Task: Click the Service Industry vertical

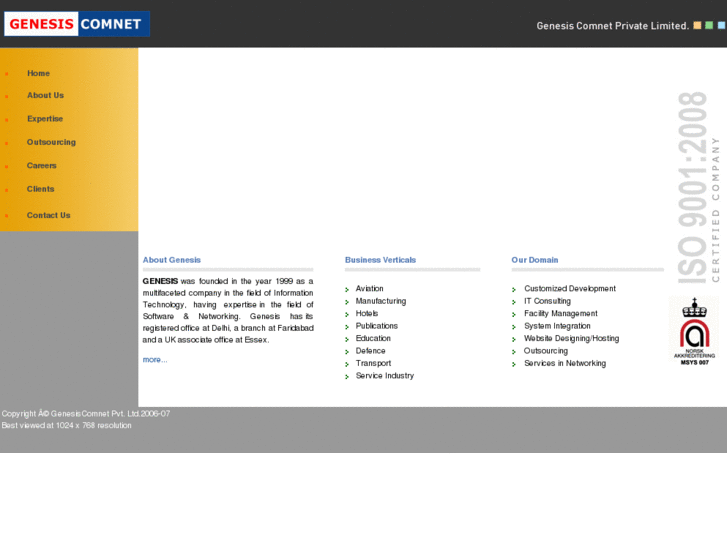Action: click(x=385, y=376)
